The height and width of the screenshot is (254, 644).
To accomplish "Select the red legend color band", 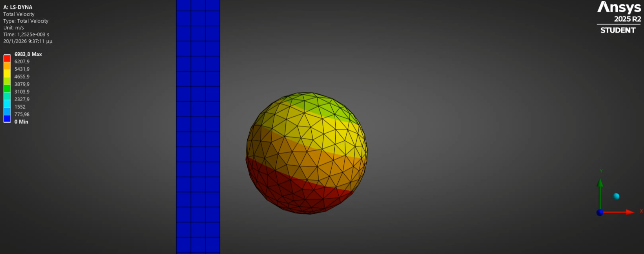I will tap(7, 58).
